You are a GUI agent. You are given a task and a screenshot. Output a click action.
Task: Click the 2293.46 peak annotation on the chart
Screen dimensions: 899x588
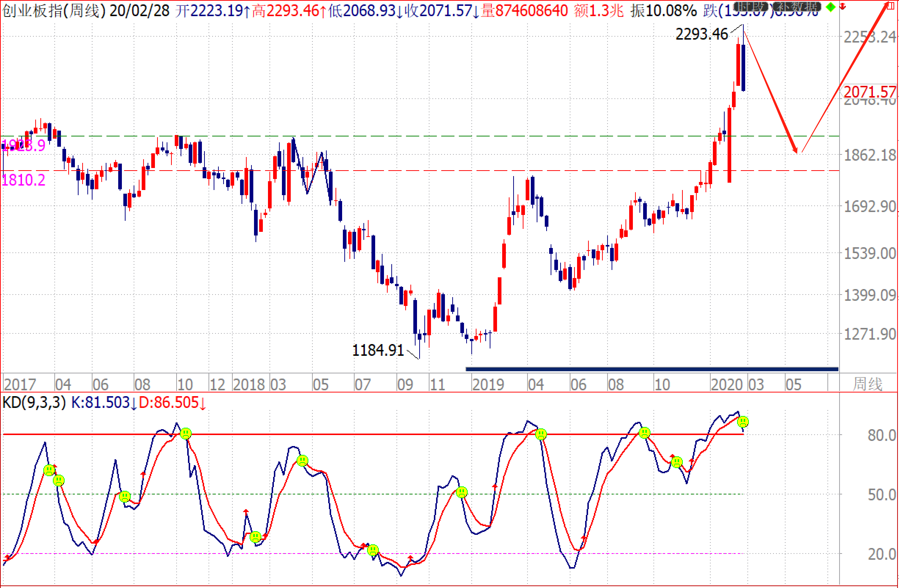pos(702,34)
